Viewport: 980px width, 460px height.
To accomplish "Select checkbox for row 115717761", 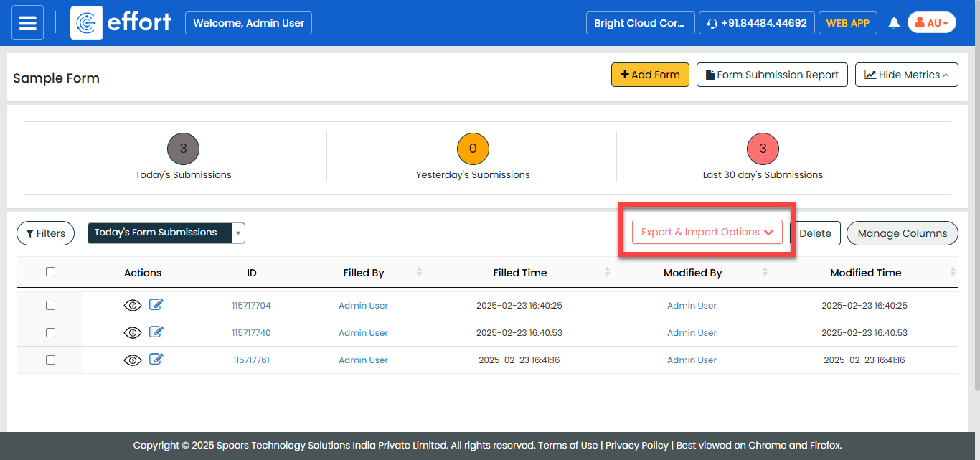I will (x=50, y=360).
